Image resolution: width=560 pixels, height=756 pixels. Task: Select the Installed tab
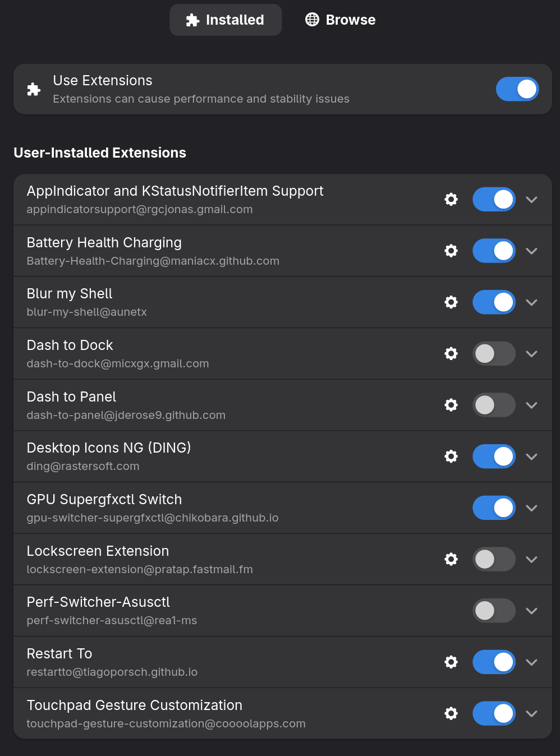tap(226, 20)
